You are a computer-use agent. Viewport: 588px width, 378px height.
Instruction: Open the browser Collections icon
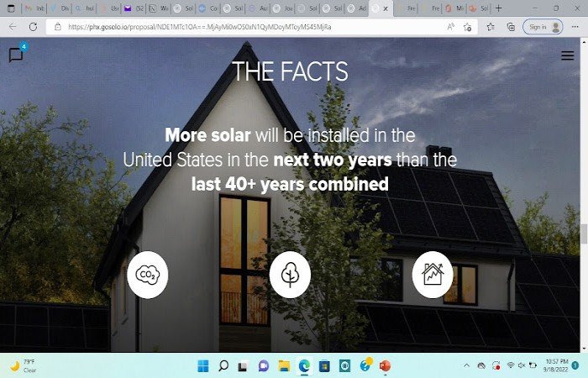510,27
